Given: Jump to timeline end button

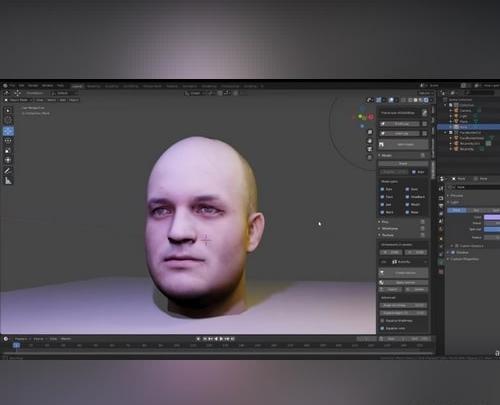Looking at the screenshot, I should click(x=233, y=339).
